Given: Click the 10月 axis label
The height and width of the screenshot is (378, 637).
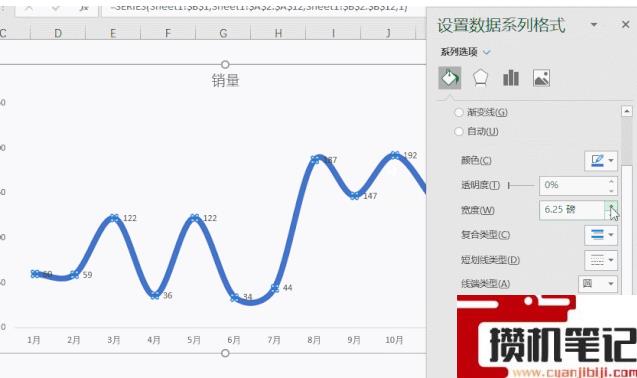Looking at the screenshot, I should [394, 340].
